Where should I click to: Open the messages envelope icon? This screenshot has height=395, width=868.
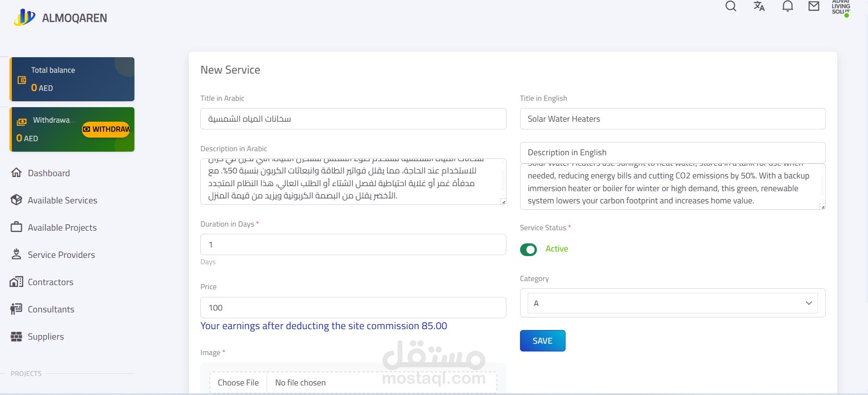[x=814, y=6]
